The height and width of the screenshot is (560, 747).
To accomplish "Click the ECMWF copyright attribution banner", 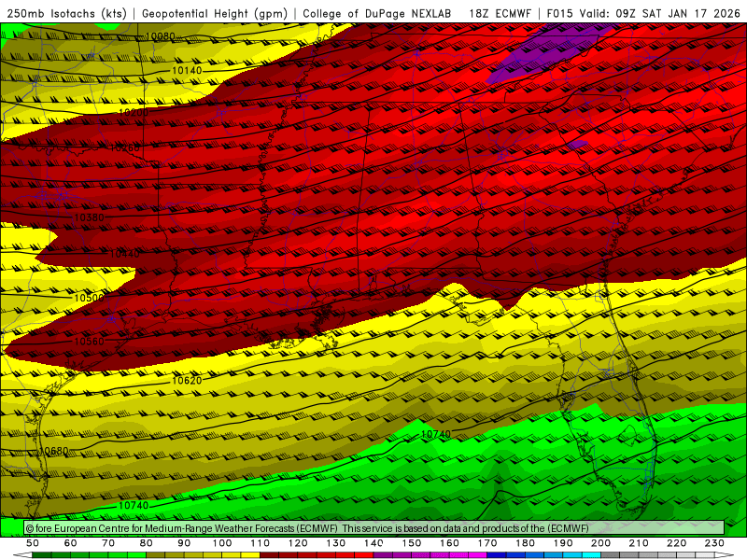I will coord(374,528).
